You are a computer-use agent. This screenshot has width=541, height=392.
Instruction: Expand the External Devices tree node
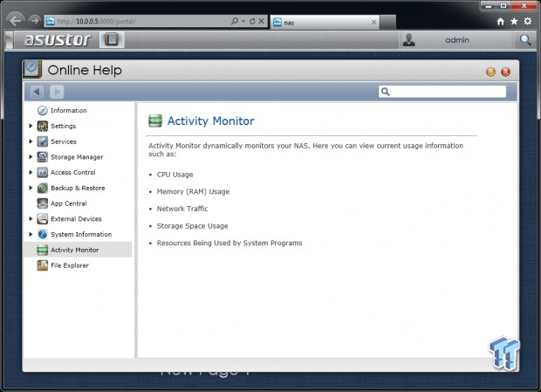31,219
